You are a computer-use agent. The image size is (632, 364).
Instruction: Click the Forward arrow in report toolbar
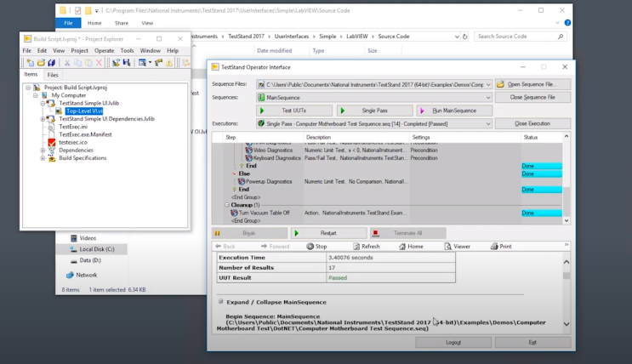[264, 246]
